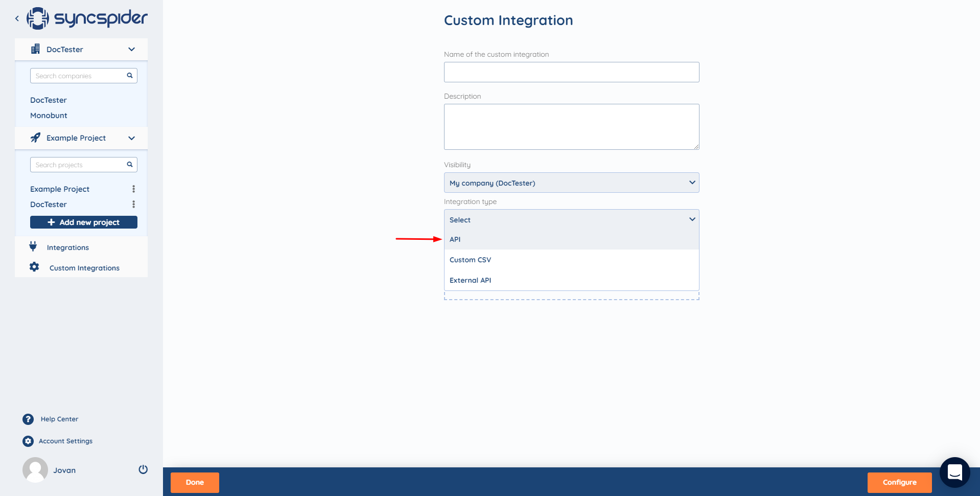
Task: Click the Help Center question mark icon
Action: point(28,419)
